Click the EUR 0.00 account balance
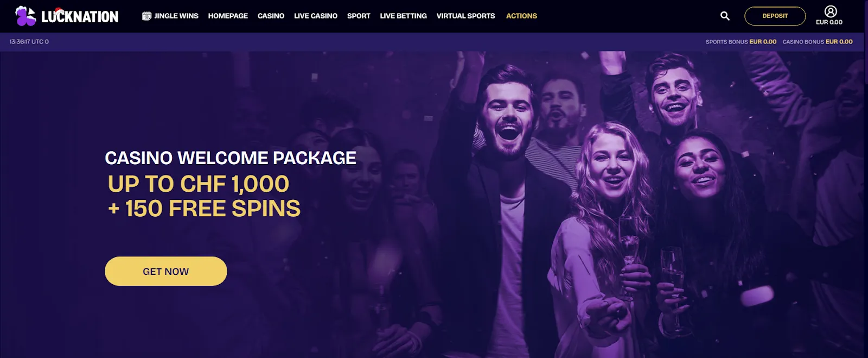The height and width of the screenshot is (358, 868). click(829, 22)
